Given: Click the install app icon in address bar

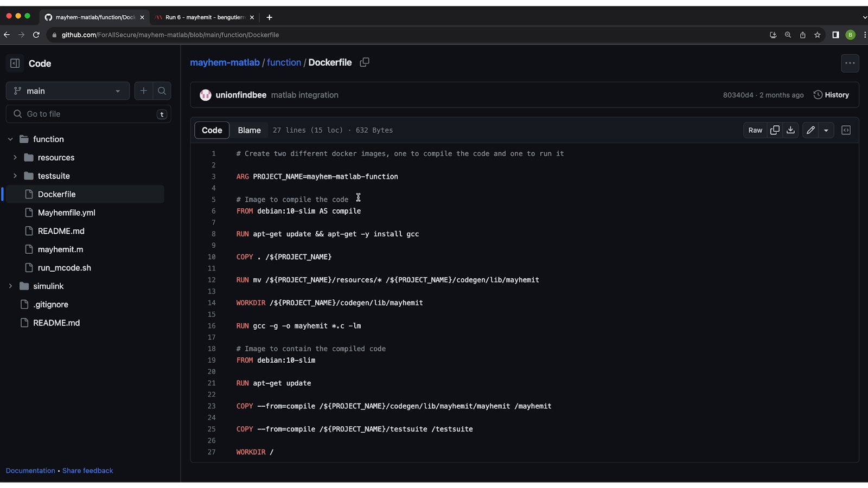Looking at the screenshot, I should point(773,35).
